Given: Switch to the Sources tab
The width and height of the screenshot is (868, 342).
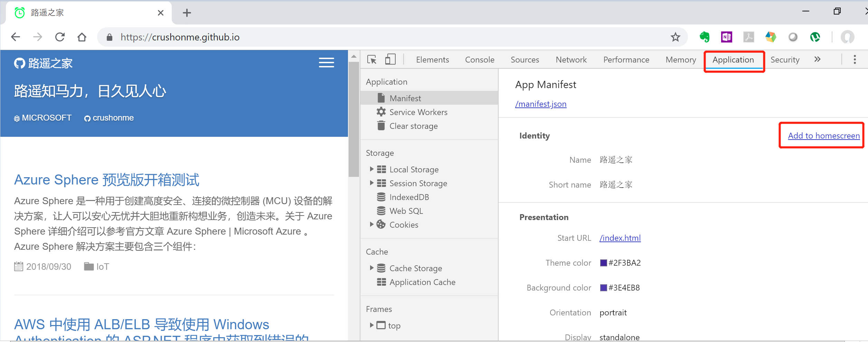Looking at the screenshot, I should (x=525, y=60).
